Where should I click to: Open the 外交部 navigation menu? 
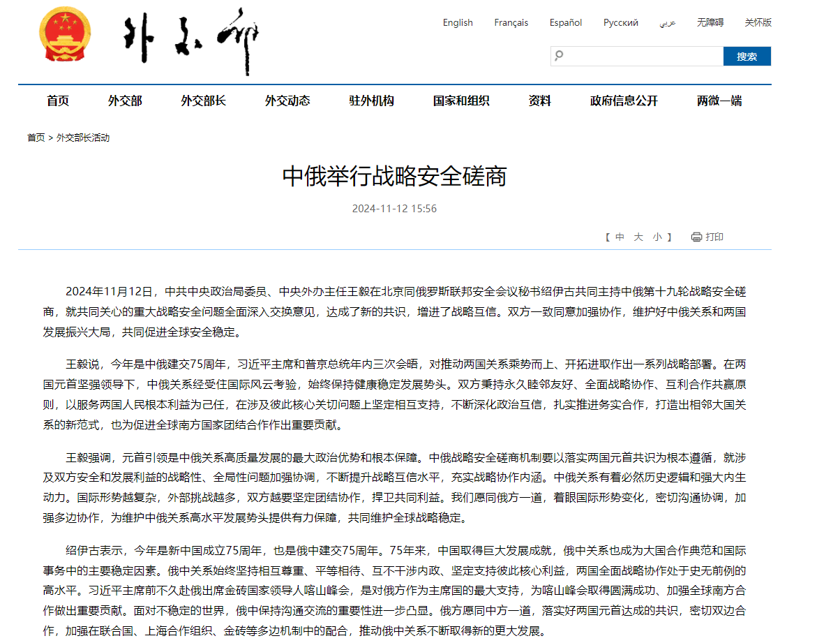point(125,101)
